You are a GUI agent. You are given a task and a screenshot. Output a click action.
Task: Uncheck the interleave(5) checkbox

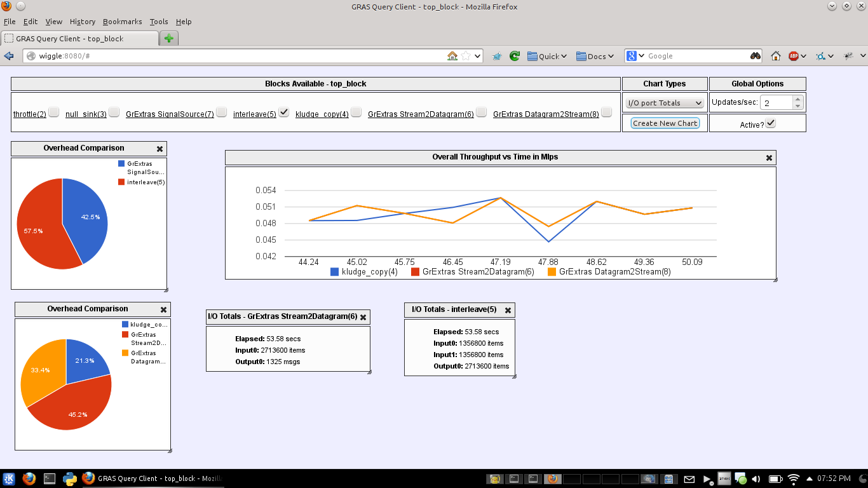283,112
